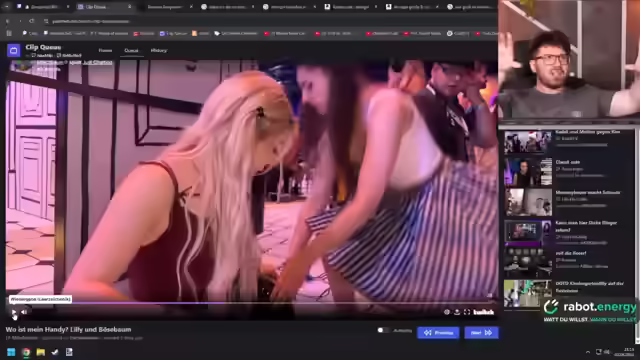Open the video player settings gear
This screenshot has height=360, width=640.
(x=447, y=312)
